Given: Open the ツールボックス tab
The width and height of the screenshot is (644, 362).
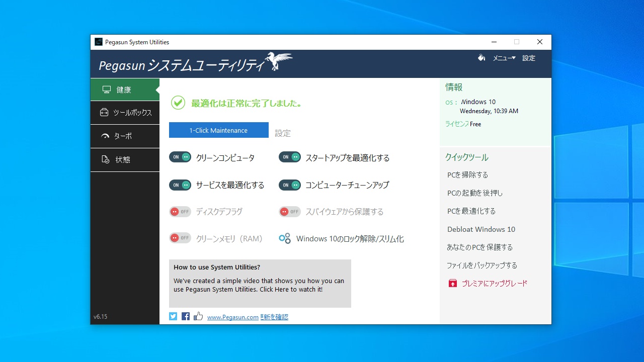Looking at the screenshot, I should pos(125,113).
